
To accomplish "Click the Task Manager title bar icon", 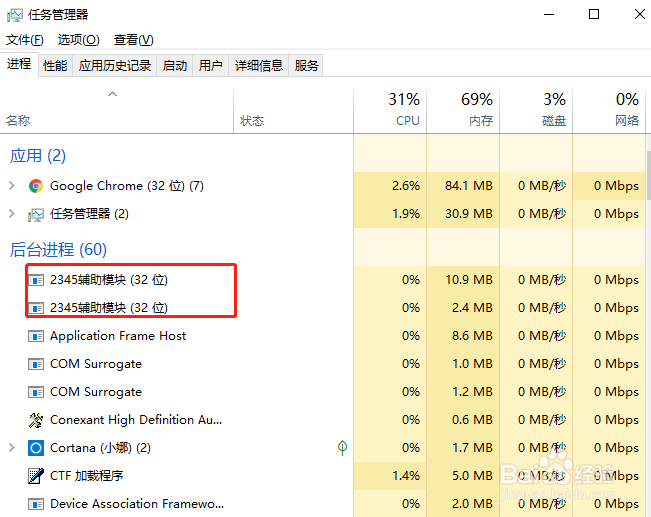I will [x=15, y=15].
